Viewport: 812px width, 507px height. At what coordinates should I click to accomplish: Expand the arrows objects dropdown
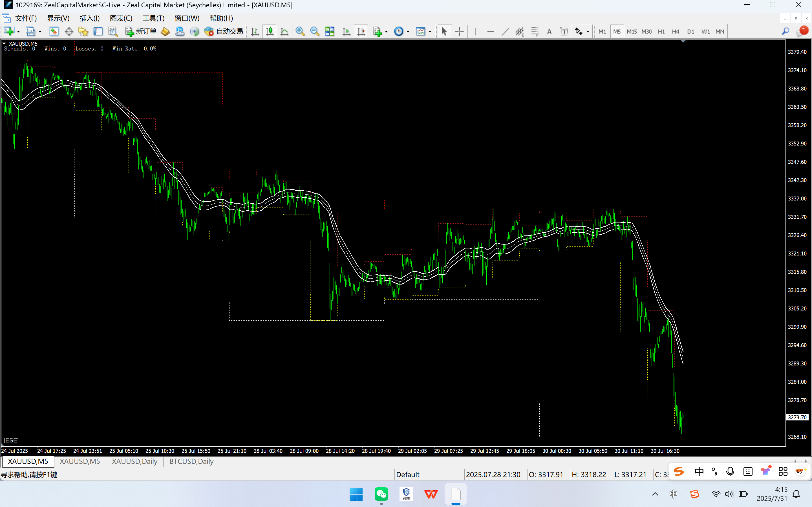tap(588, 32)
